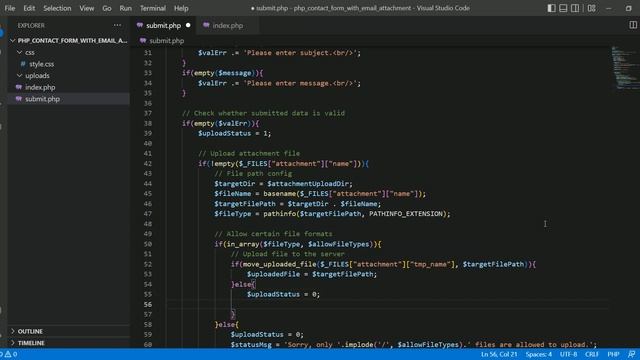Click the }else{ on line 54
The image size is (640, 360).
[243, 284]
